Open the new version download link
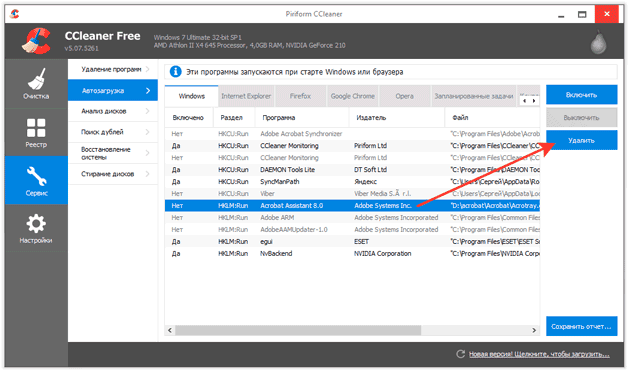 click(x=539, y=354)
